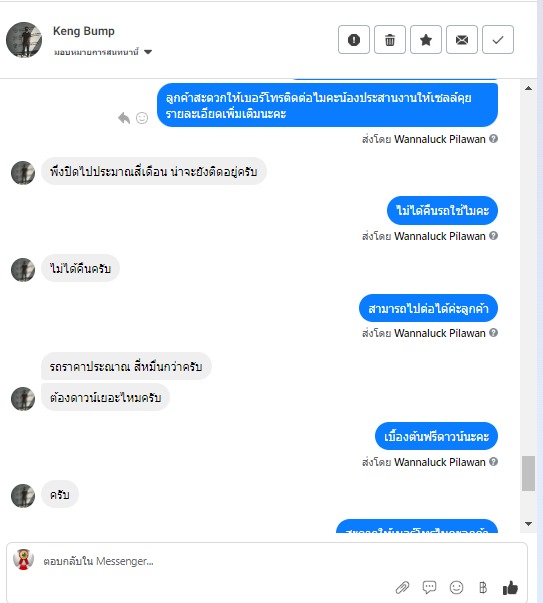Attach a file with paperclip icon

coord(402,587)
